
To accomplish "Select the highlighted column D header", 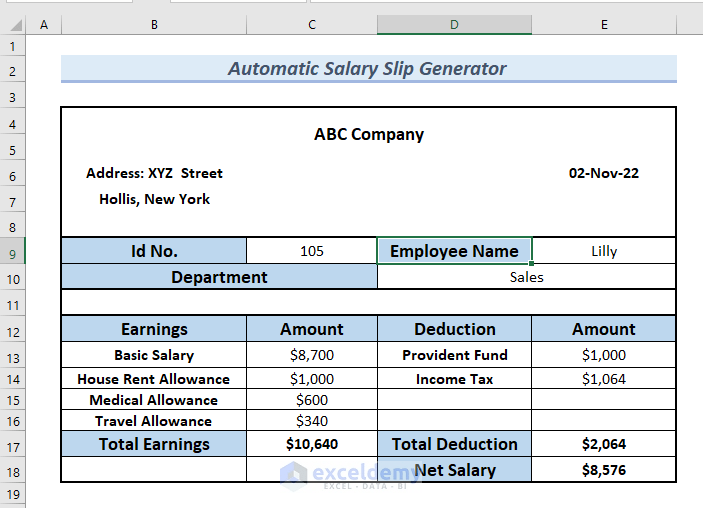I will coord(454,25).
